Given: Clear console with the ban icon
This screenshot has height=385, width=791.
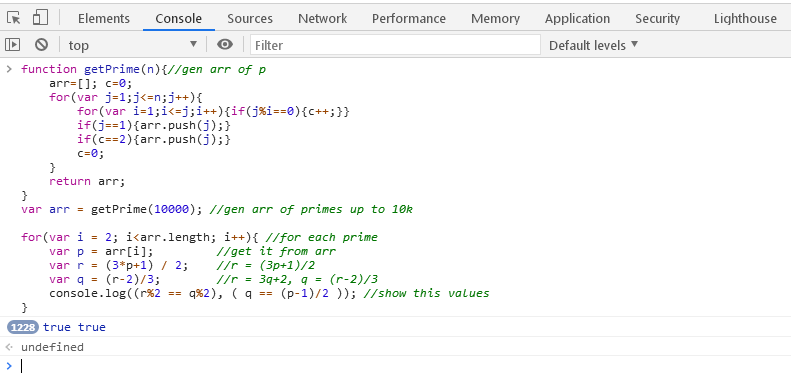Looking at the screenshot, I should pos(41,45).
